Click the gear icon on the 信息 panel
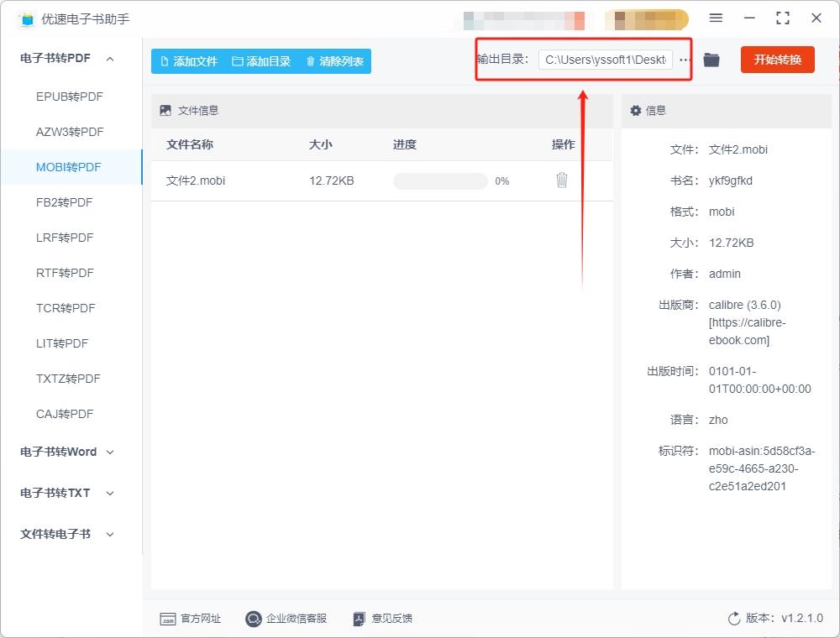 [x=636, y=110]
